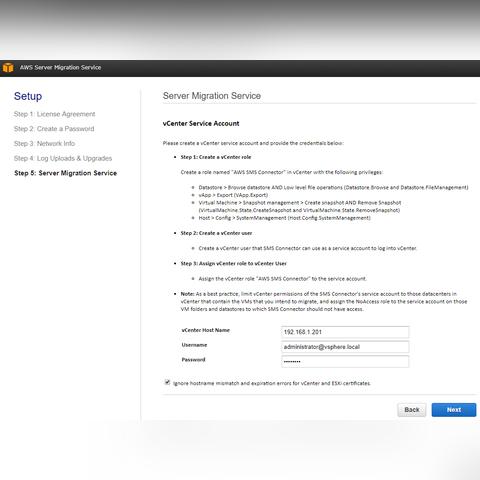Click the 'Step 1: Create a vCenter role' text
The width and height of the screenshot is (480, 480).
click(x=216, y=157)
